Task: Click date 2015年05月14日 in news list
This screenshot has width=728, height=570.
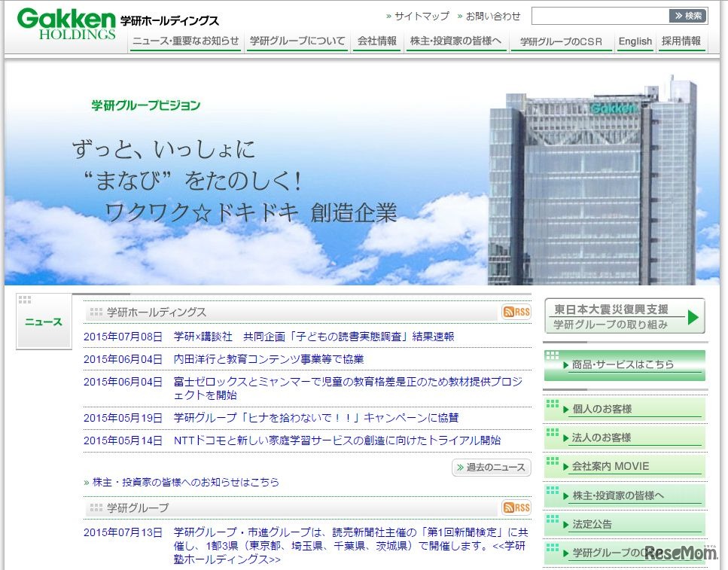Action: pyautogui.click(x=123, y=440)
